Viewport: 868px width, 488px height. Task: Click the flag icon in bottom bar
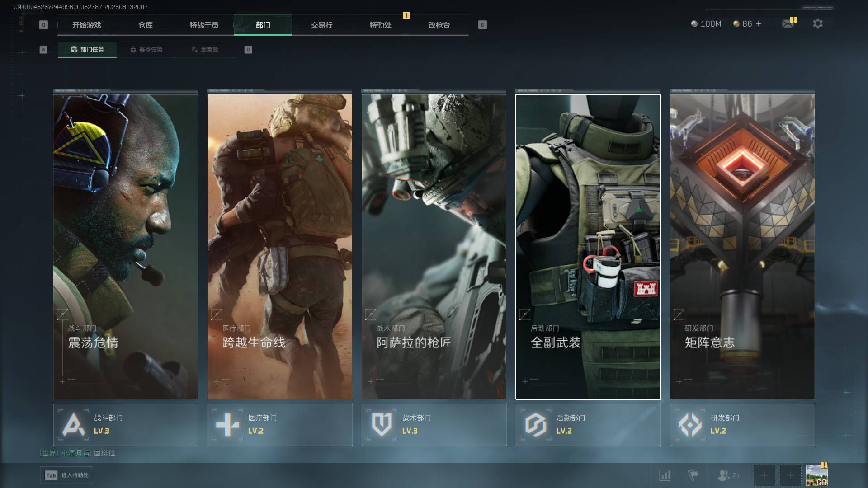pos(693,475)
